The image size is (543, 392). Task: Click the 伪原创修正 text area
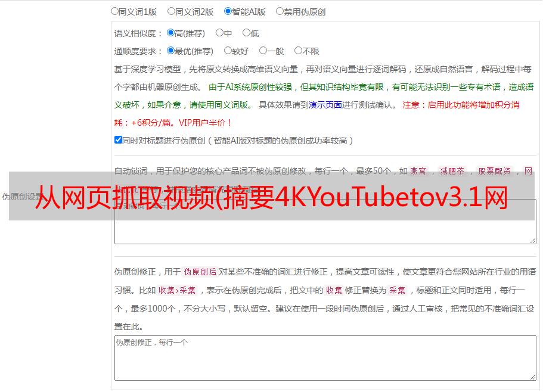click(325, 358)
